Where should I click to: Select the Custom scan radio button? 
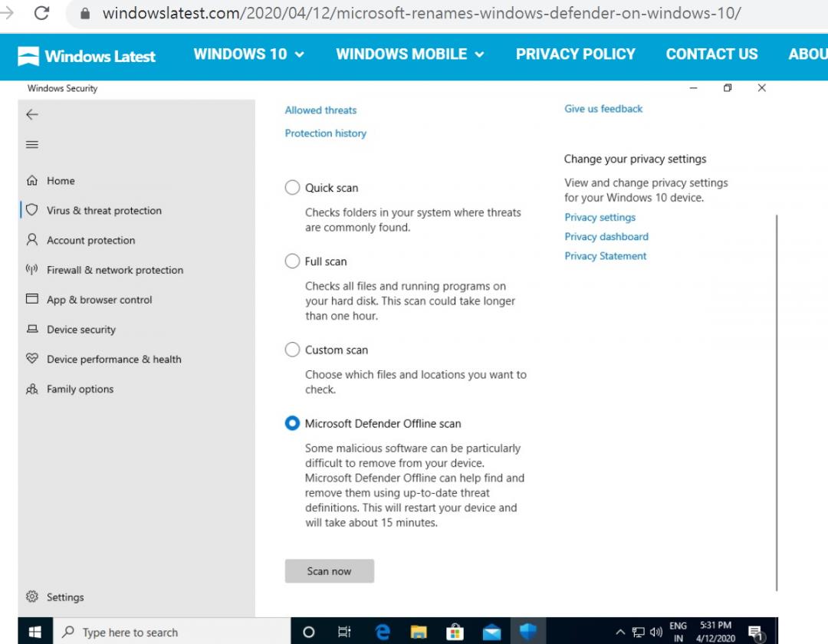tap(292, 350)
